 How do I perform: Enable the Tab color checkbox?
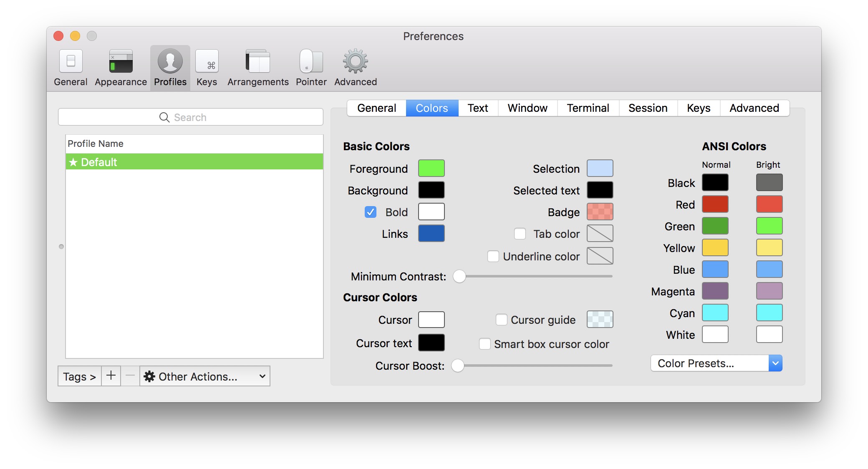520,234
